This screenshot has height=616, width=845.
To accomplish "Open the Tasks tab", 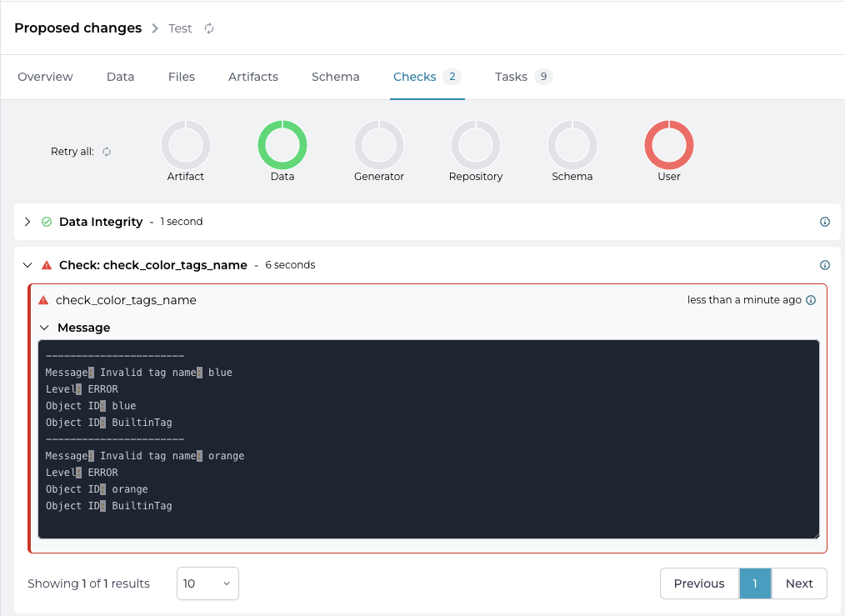I will click(x=511, y=77).
